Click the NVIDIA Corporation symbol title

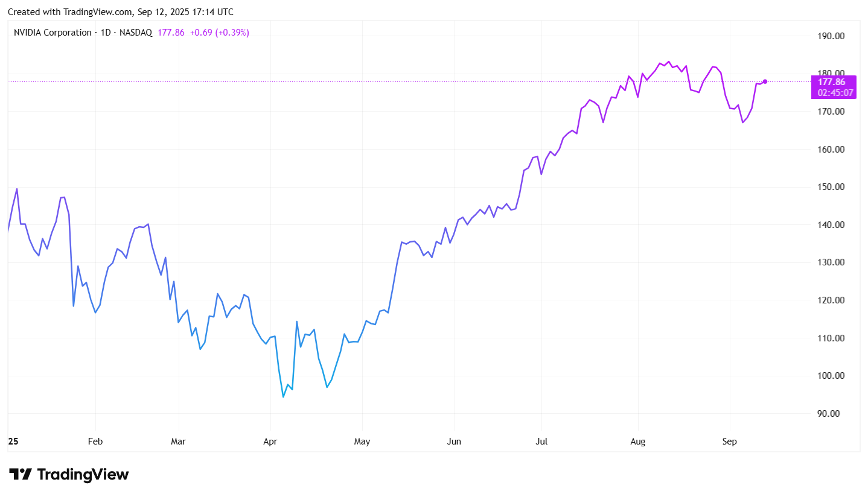pos(53,33)
